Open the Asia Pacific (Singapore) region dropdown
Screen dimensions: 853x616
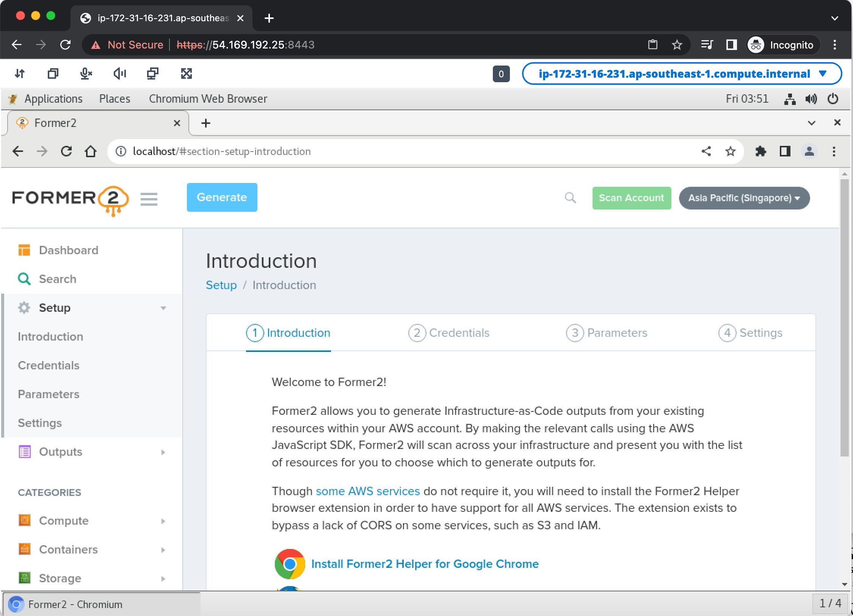(x=744, y=198)
